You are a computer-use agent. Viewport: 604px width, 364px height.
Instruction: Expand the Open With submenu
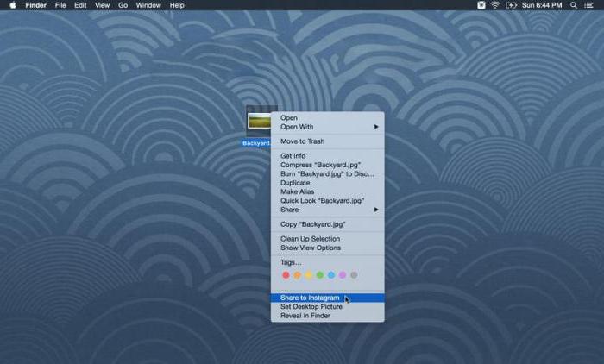(327, 127)
